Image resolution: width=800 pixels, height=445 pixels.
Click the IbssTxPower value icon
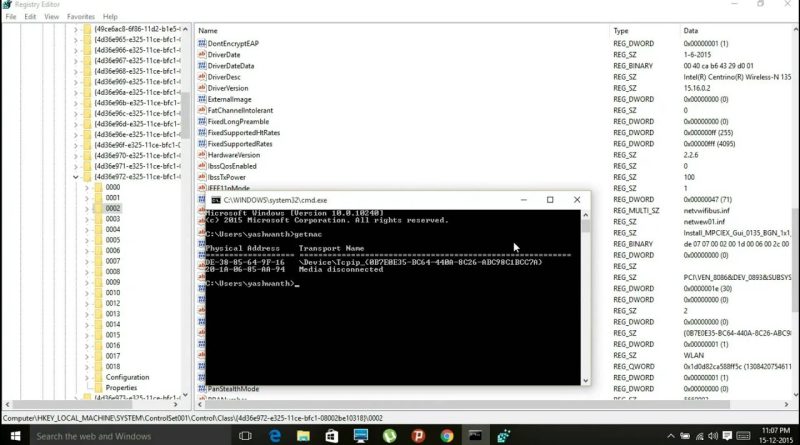tap(202, 177)
